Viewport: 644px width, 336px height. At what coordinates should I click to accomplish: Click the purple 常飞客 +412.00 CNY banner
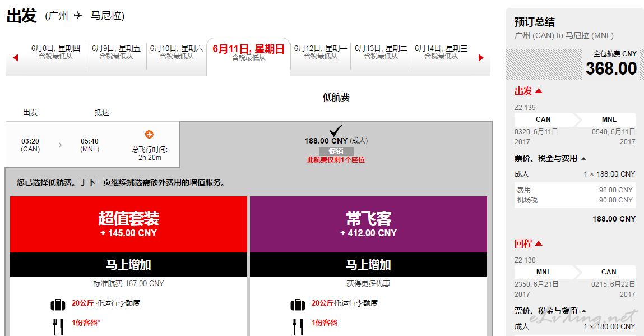pyautogui.click(x=368, y=224)
